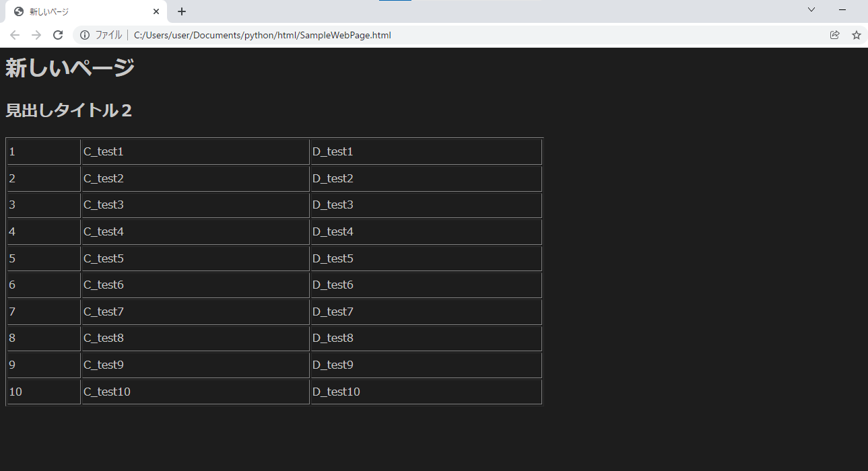Viewport: 868px width, 471px height.
Task: Click the 新しいページ page heading
Action: coord(70,67)
